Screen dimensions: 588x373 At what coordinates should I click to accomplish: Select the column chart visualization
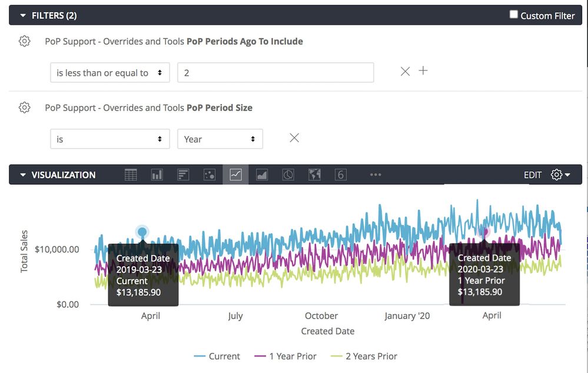(x=157, y=175)
